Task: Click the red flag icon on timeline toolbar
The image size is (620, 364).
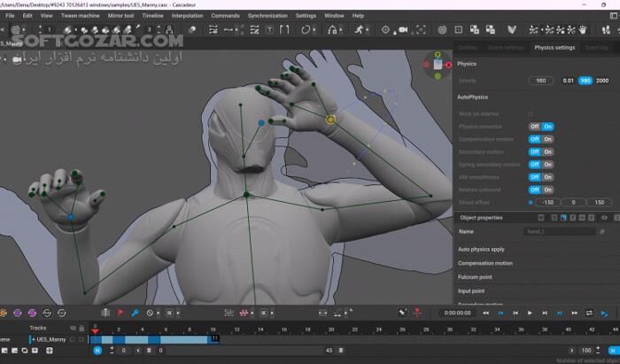Action: pos(120,313)
